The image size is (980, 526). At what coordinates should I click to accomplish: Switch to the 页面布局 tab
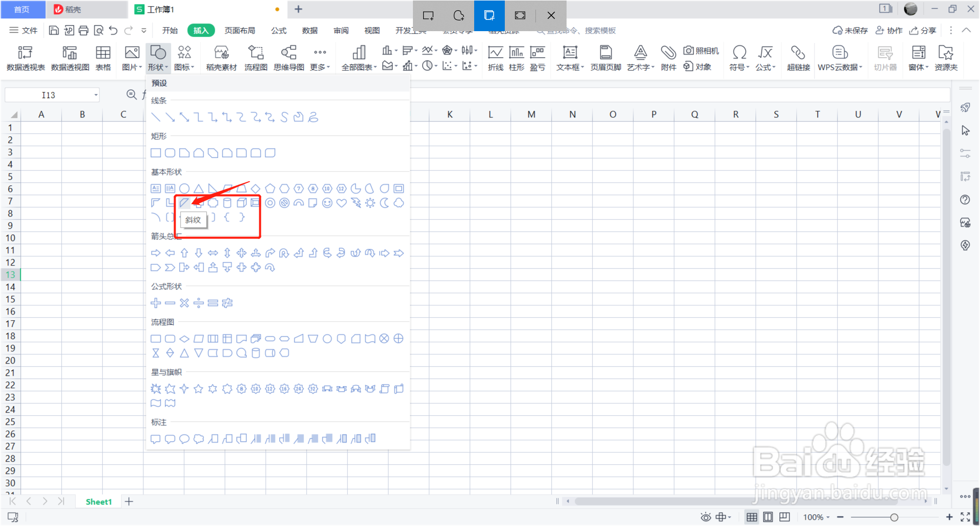pos(240,31)
